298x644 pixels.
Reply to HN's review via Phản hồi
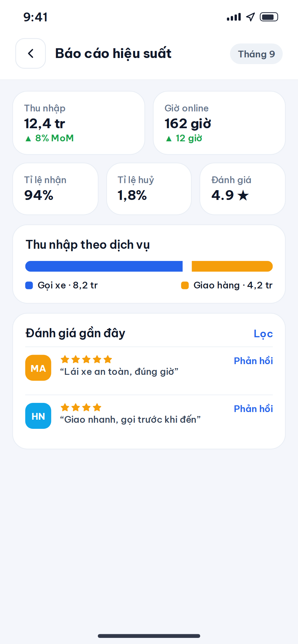(253, 409)
